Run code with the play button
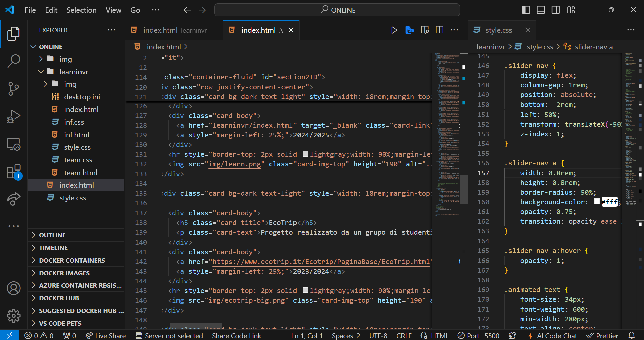 [x=394, y=30]
